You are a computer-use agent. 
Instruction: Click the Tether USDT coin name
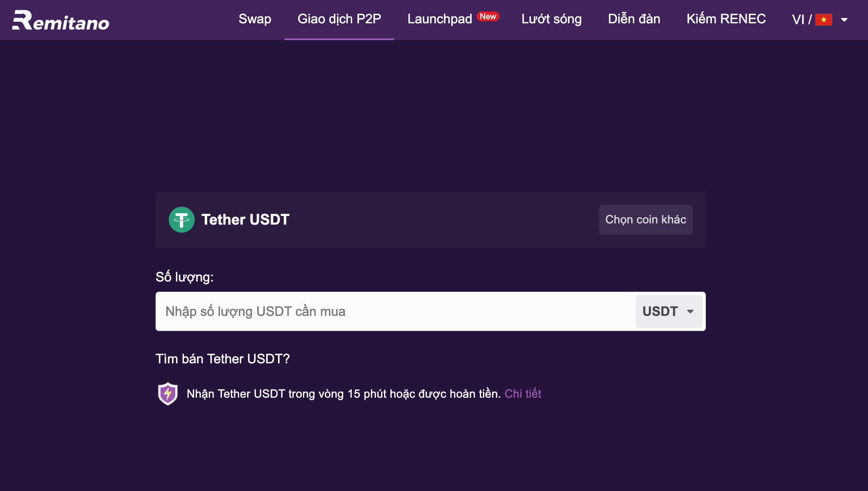(245, 220)
